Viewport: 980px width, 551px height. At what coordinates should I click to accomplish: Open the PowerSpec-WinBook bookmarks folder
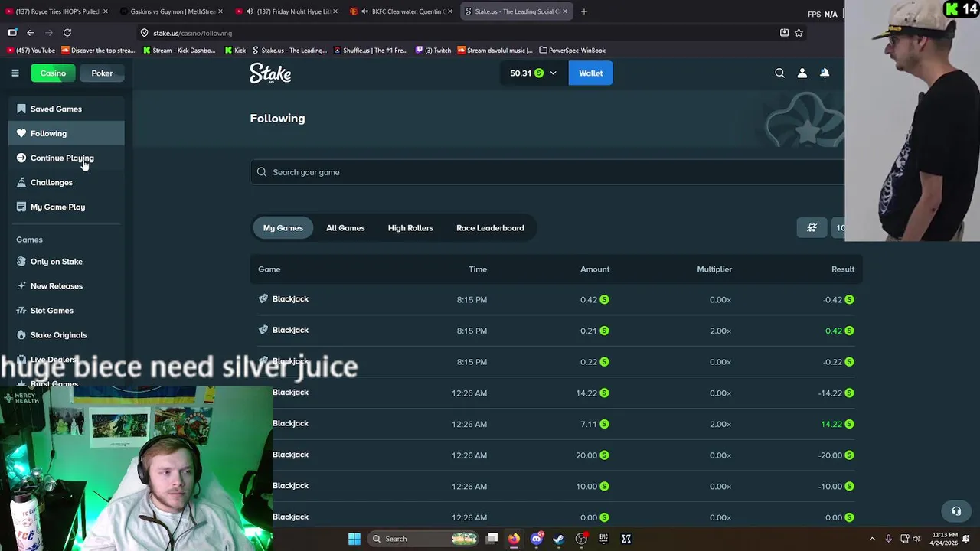click(x=572, y=51)
